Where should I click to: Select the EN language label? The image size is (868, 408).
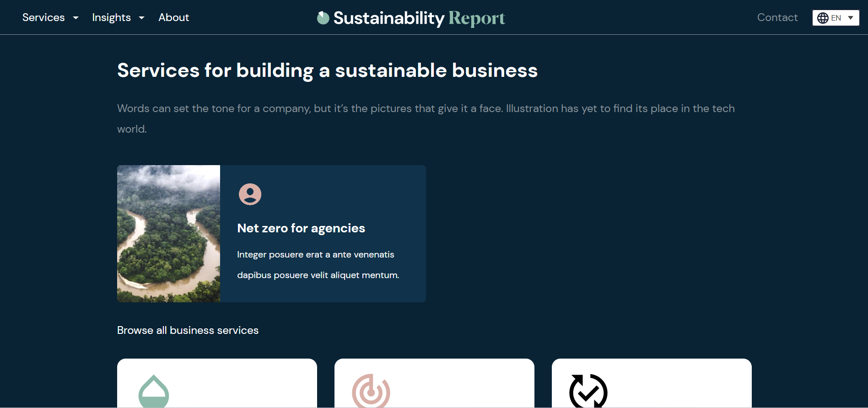coord(836,18)
